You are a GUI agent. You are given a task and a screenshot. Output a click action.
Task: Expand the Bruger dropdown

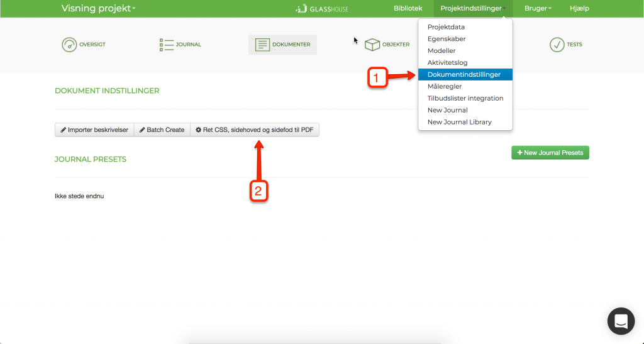click(x=538, y=8)
